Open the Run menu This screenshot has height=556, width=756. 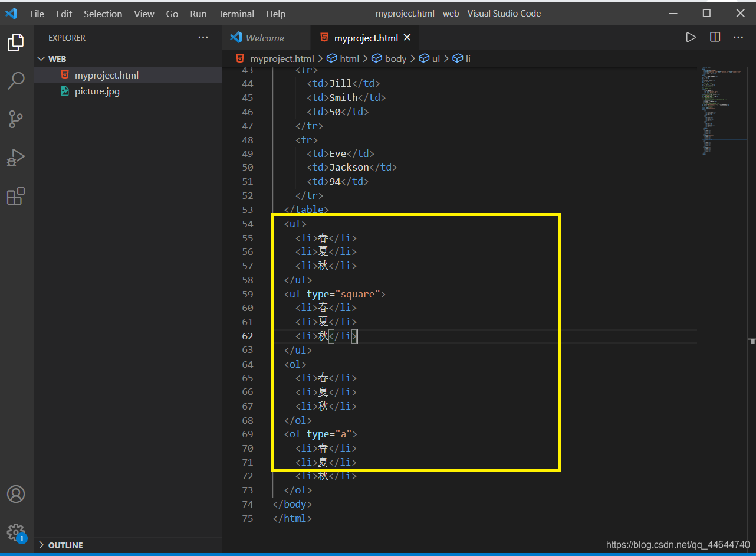(198, 14)
